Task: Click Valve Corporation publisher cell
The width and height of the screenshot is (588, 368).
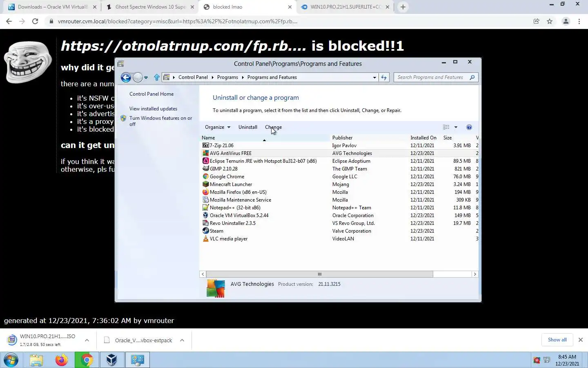Action: [x=352, y=231]
